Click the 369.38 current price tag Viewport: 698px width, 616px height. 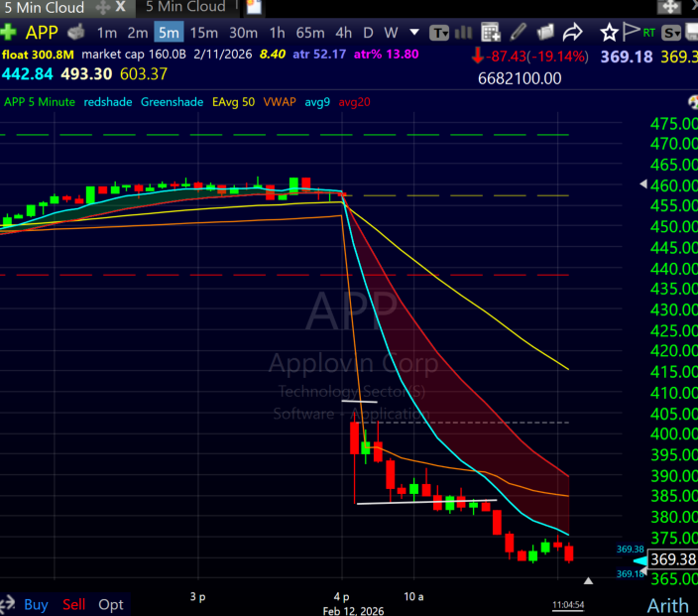click(x=672, y=559)
